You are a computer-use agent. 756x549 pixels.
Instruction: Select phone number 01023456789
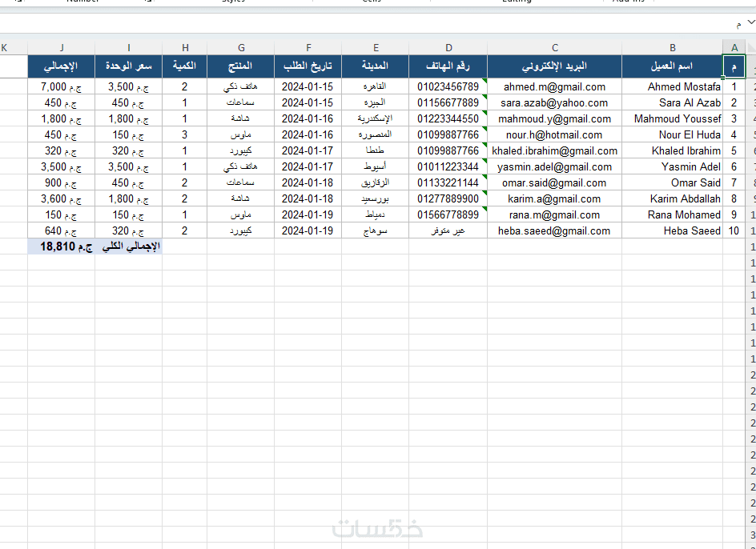tap(448, 86)
